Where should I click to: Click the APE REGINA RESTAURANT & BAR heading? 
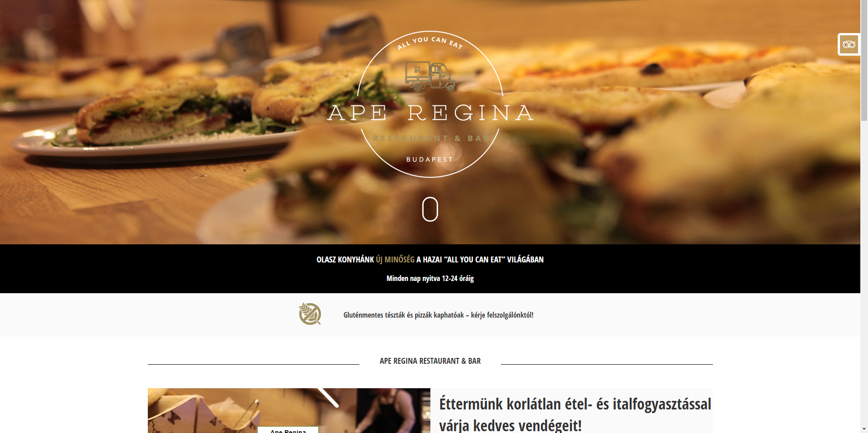[x=430, y=361]
